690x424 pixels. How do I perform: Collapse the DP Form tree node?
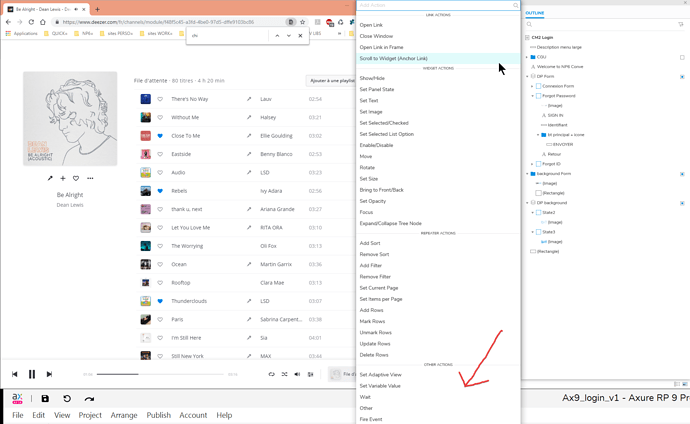point(528,76)
